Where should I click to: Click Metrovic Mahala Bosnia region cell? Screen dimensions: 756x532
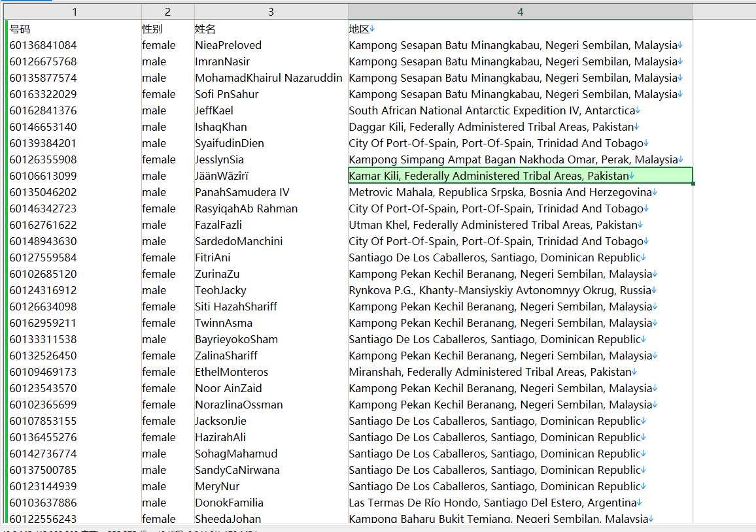click(x=520, y=192)
